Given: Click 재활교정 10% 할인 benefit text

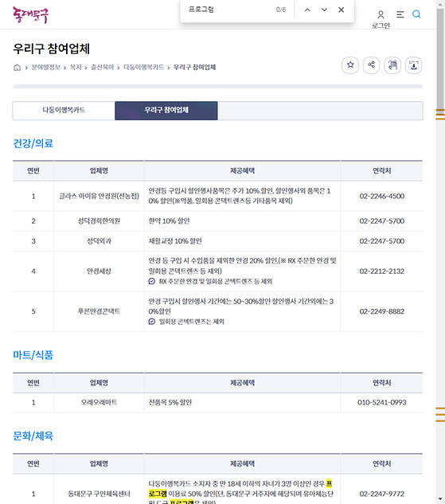Looking at the screenshot, I should (x=175, y=241).
